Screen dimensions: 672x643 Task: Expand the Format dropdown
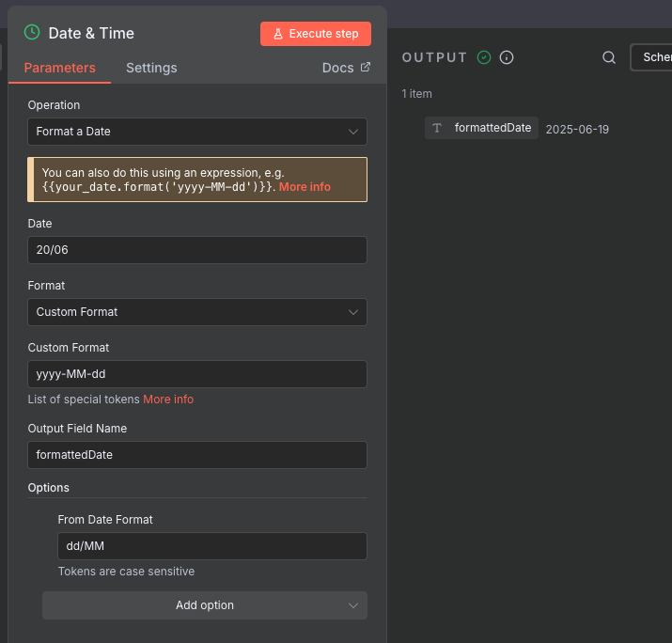[197, 312]
